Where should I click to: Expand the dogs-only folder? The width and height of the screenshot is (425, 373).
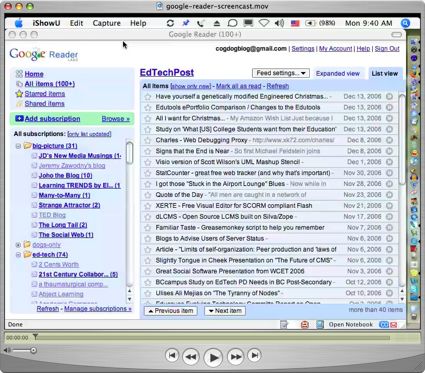tap(18, 245)
